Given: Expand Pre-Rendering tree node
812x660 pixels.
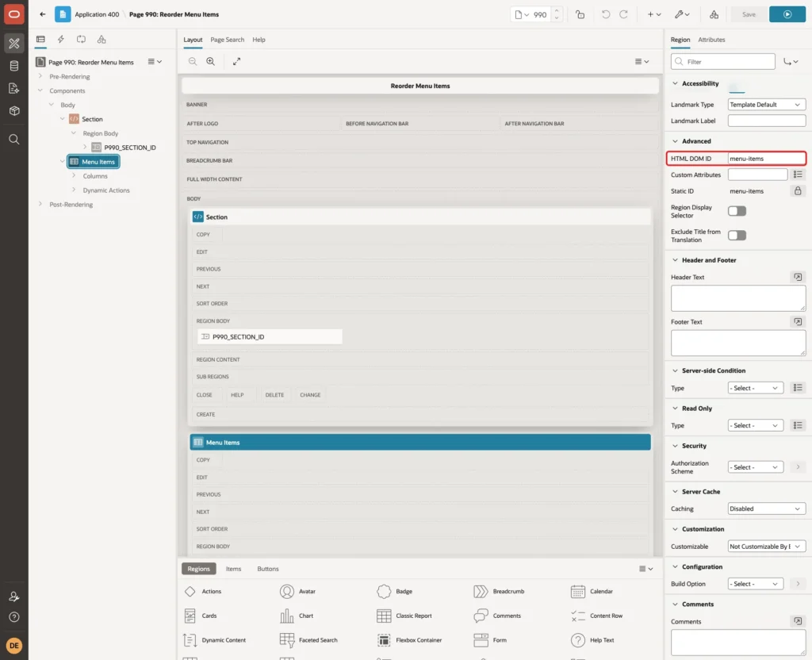Looking at the screenshot, I should [x=40, y=76].
